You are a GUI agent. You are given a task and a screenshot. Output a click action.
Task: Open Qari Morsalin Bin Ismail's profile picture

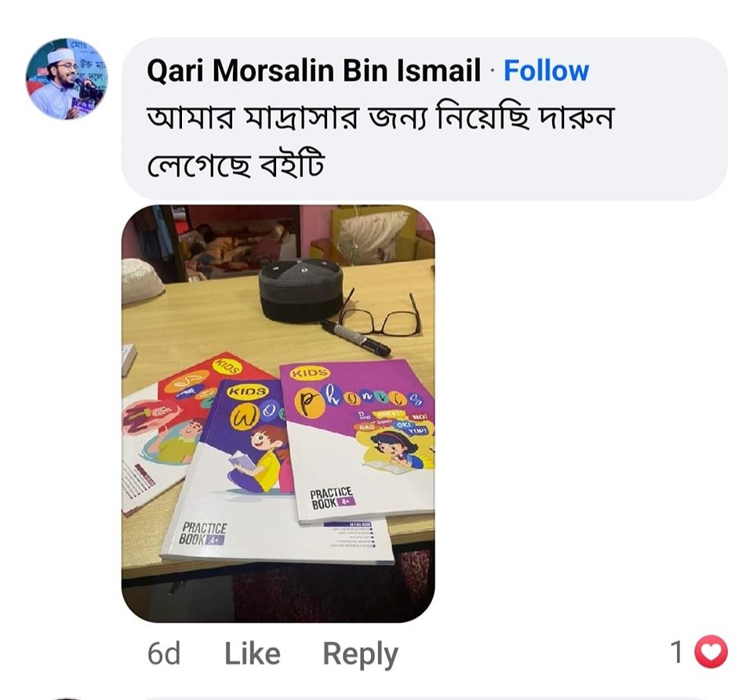(67, 78)
